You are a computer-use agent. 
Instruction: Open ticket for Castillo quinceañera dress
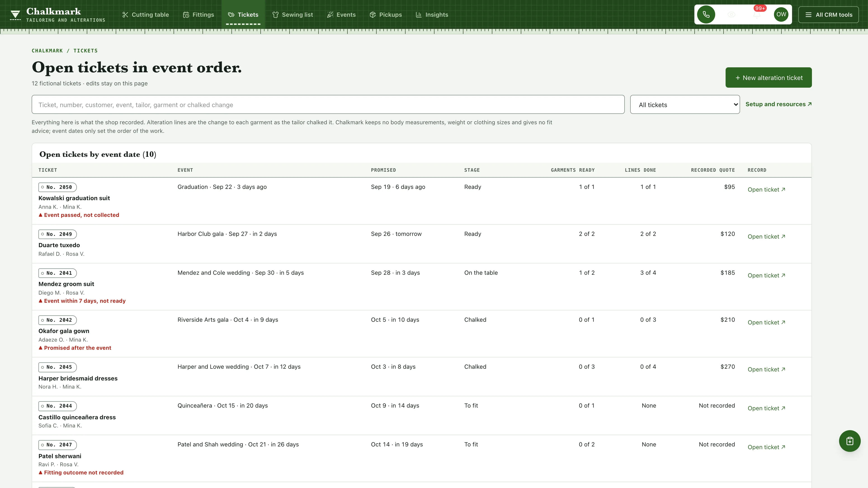tap(766, 408)
